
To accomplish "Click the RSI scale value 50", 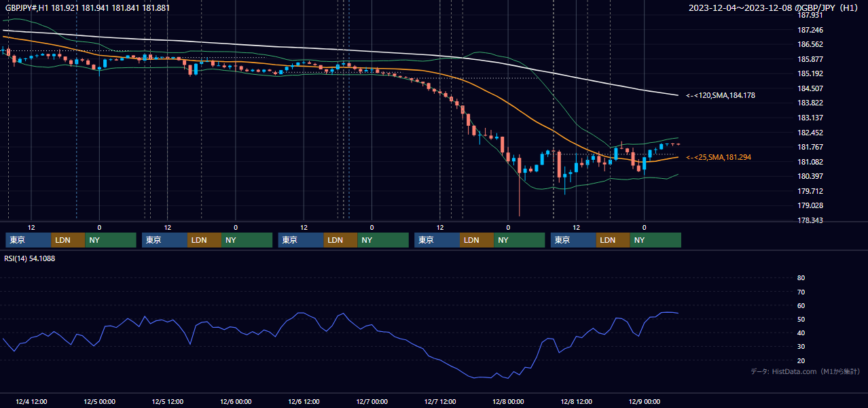I will (801, 320).
